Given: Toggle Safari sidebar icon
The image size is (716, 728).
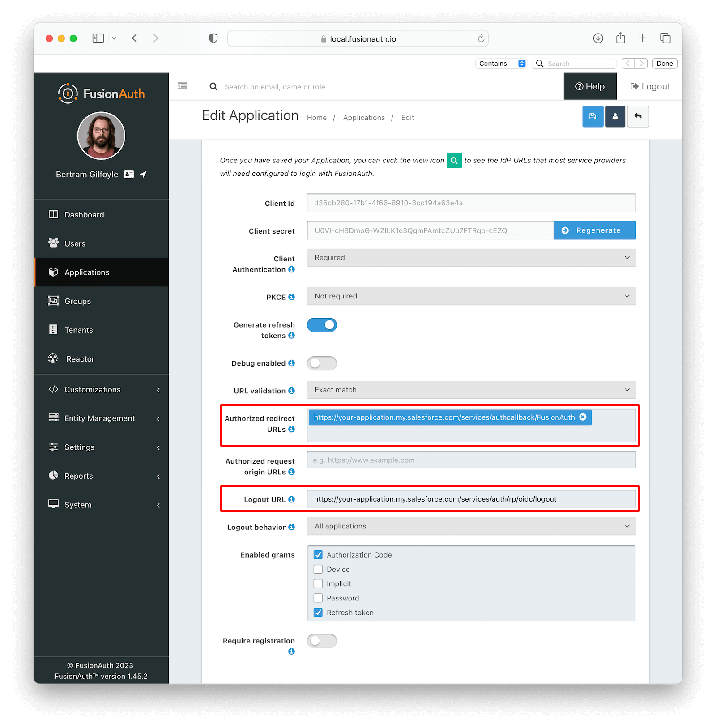Looking at the screenshot, I should point(98,38).
